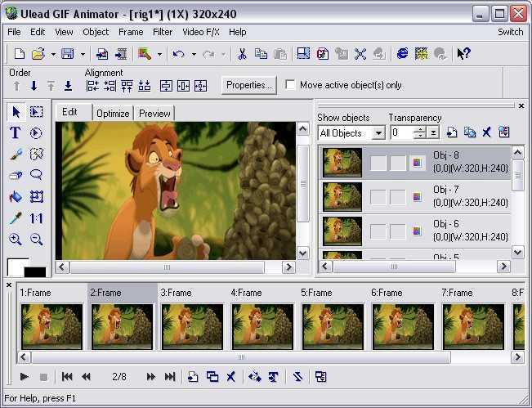Select the Text tool
Screen dimensions: 532x408
pyautogui.click(x=16, y=133)
